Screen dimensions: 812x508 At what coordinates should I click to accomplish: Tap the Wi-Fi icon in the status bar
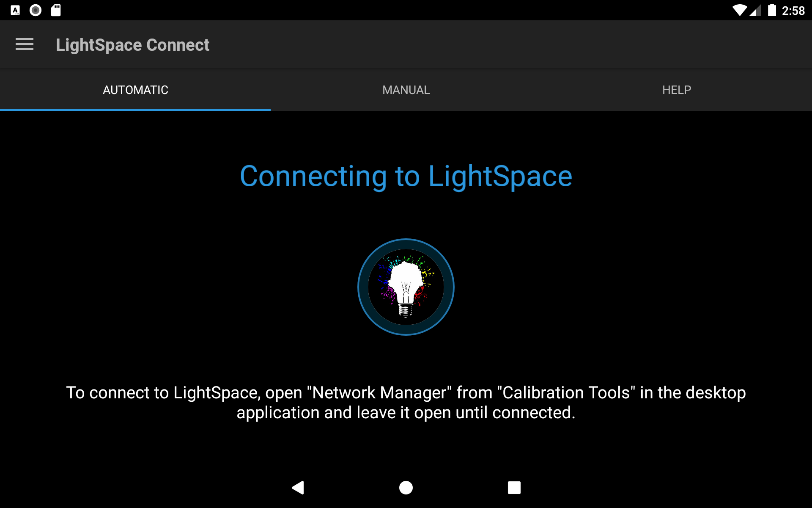(740, 10)
